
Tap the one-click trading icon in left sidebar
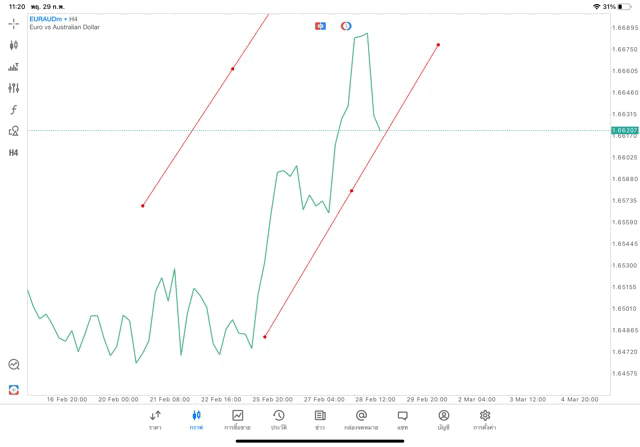tap(14, 389)
